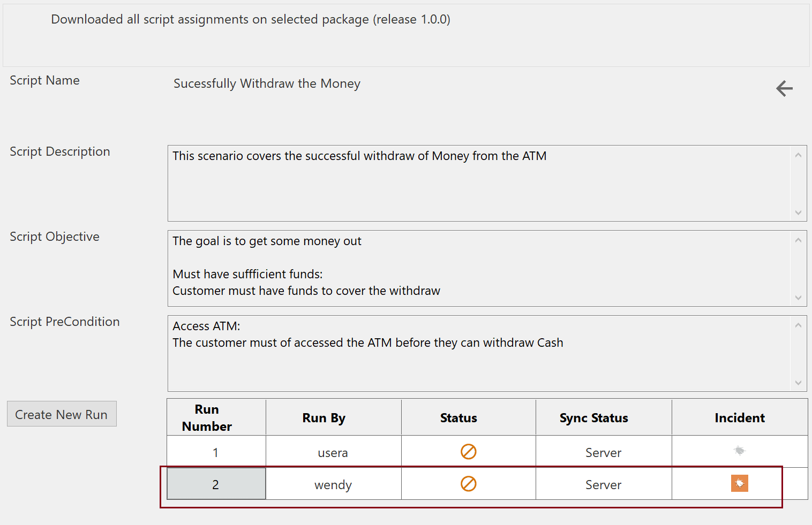
Task: Open the orange incident bug icon for run 2
Action: pos(739,483)
